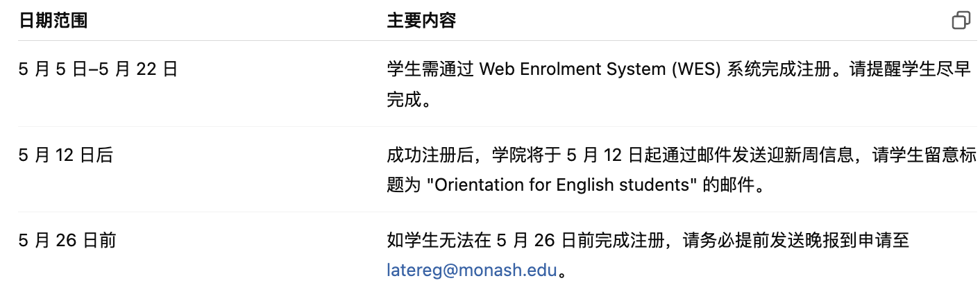Copy the table using the copy icon

pyautogui.click(x=961, y=21)
